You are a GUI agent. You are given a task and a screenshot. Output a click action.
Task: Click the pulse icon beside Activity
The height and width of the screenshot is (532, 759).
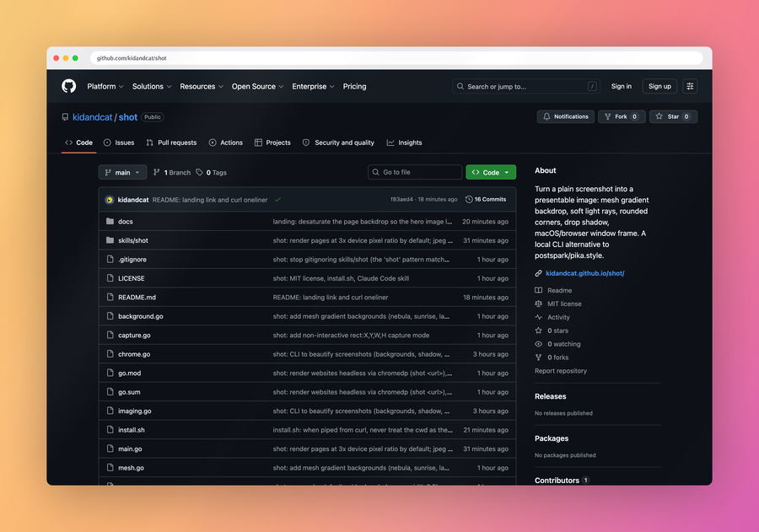click(538, 317)
